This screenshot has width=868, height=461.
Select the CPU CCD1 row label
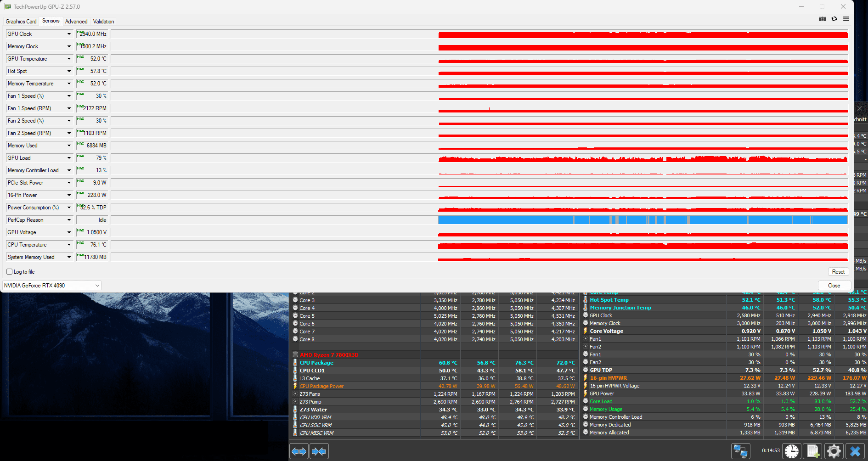[312, 371]
